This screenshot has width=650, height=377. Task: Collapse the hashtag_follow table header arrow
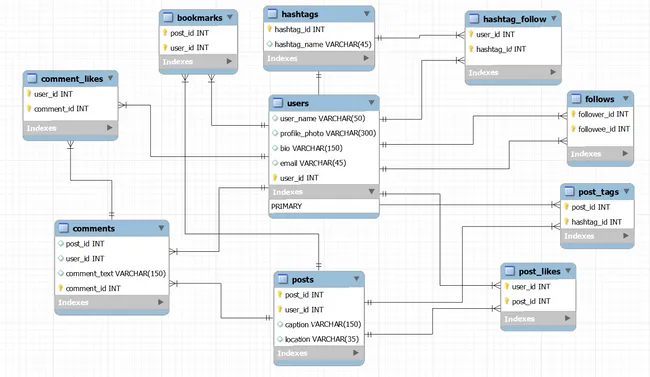[x=554, y=19]
